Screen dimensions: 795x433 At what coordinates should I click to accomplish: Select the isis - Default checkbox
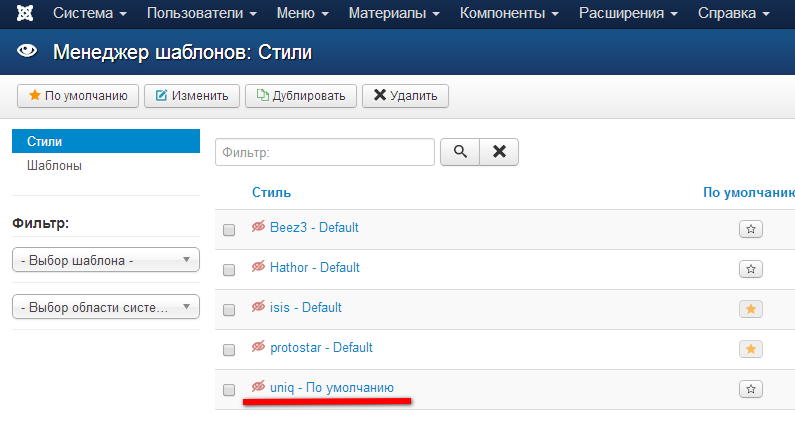point(229,310)
